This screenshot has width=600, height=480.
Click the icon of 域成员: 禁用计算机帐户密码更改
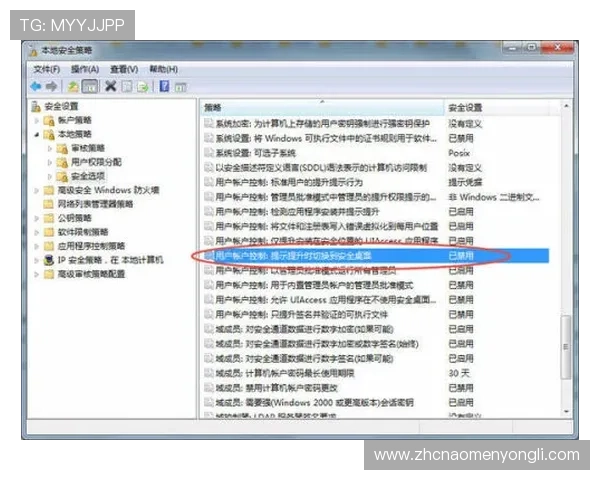pos(209,387)
